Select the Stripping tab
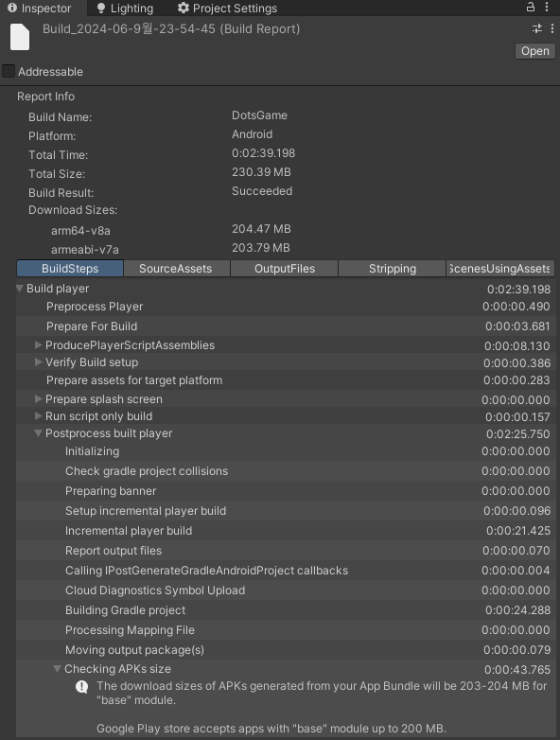Viewport: 560px width, 740px height. pyautogui.click(x=393, y=269)
